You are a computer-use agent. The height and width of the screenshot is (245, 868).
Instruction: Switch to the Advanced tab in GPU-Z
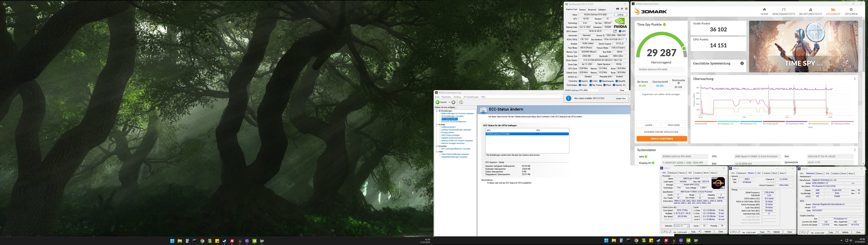592,10
